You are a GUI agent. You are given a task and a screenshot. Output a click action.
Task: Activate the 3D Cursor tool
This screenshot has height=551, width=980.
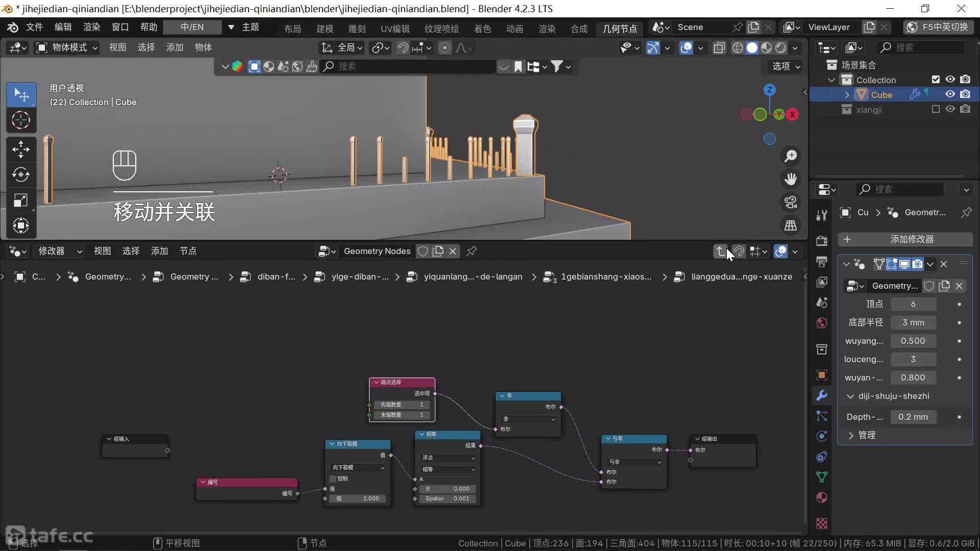20,120
